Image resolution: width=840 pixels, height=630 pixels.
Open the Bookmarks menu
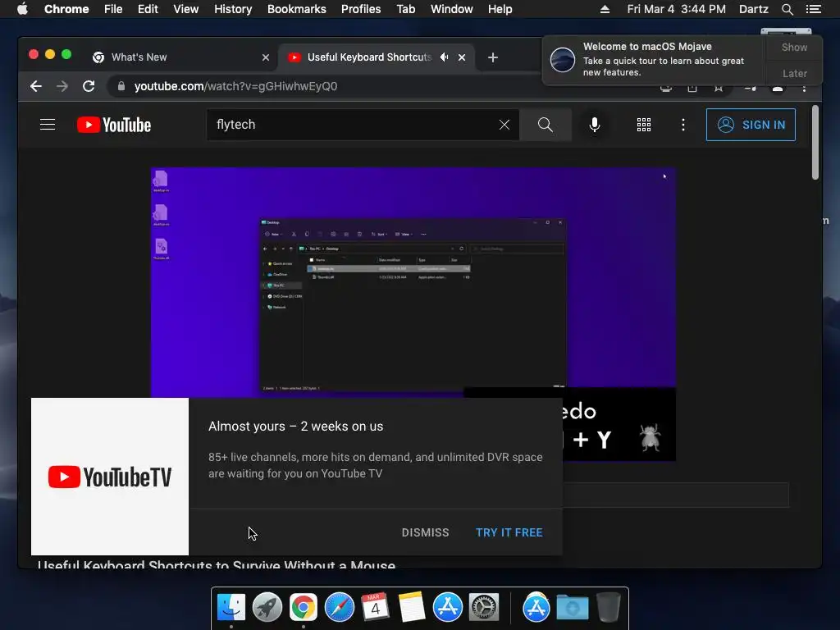[297, 9]
